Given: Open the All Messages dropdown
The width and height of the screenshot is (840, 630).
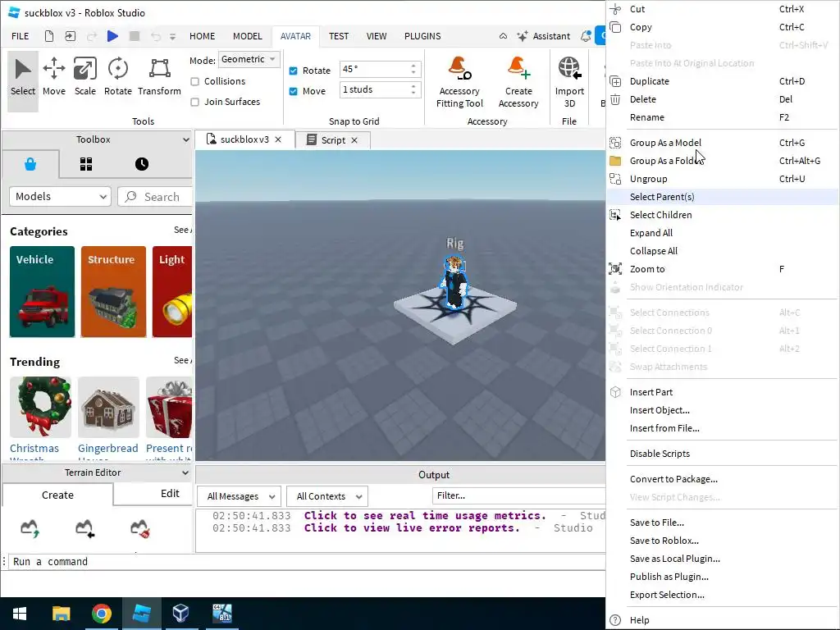Looking at the screenshot, I should tap(240, 496).
